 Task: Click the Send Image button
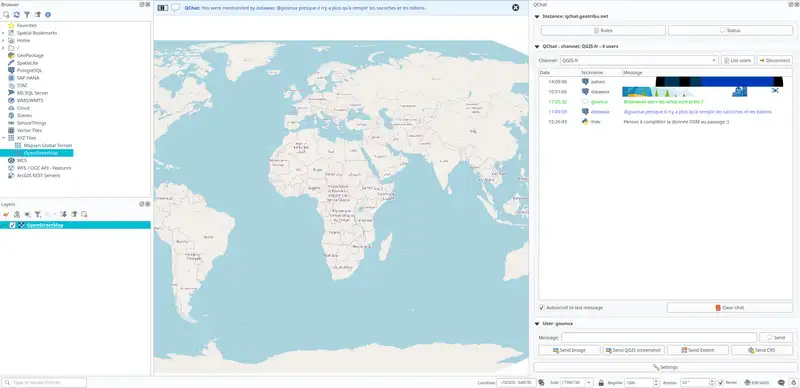coord(569,350)
